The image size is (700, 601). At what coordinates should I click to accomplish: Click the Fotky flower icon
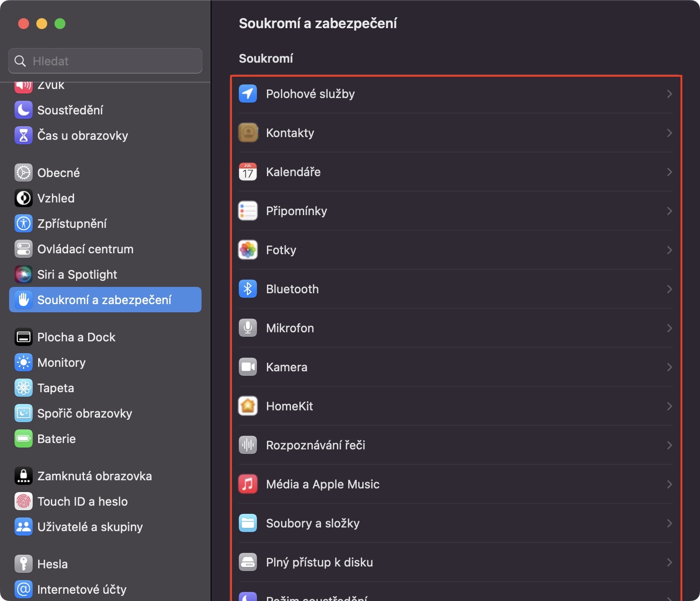click(x=248, y=250)
